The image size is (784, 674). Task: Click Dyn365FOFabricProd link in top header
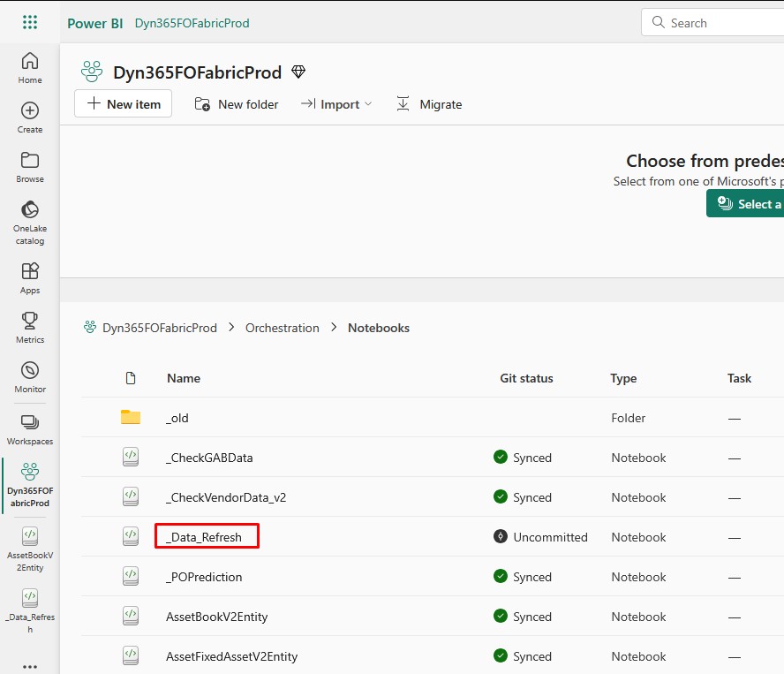192,24
